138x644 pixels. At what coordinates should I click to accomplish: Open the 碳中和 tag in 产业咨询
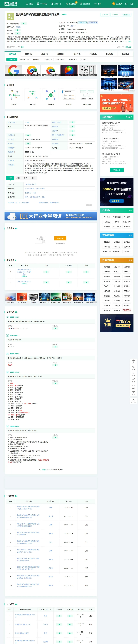click(x=117, y=222)
